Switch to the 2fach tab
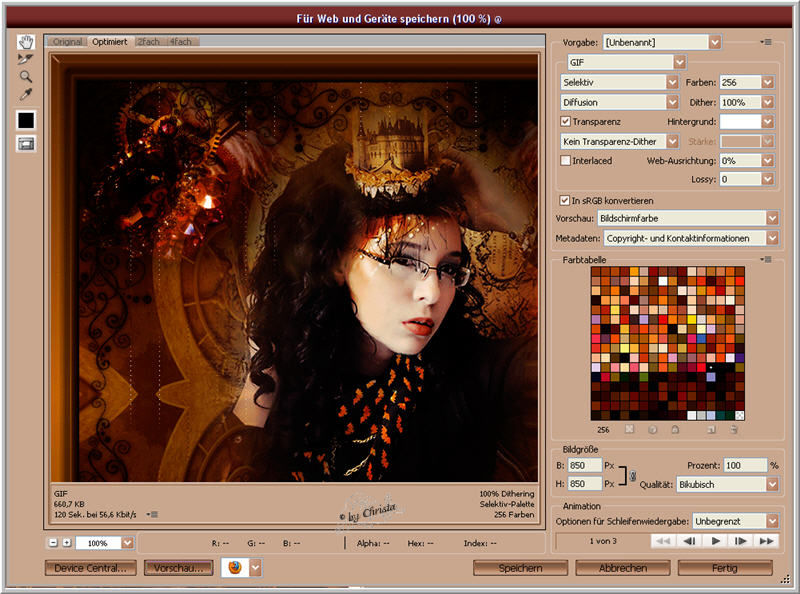Viewport: 800px width, 594px height. click(148, 41)
